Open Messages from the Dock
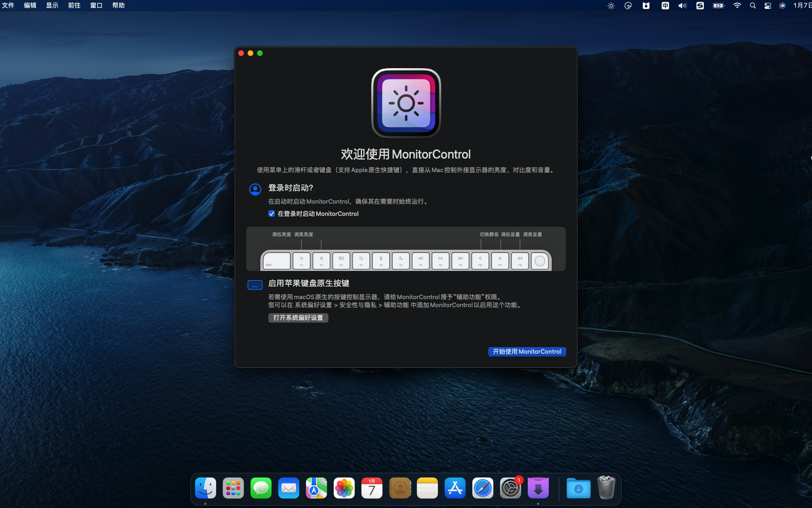812x508 pixels. [261, 488]
